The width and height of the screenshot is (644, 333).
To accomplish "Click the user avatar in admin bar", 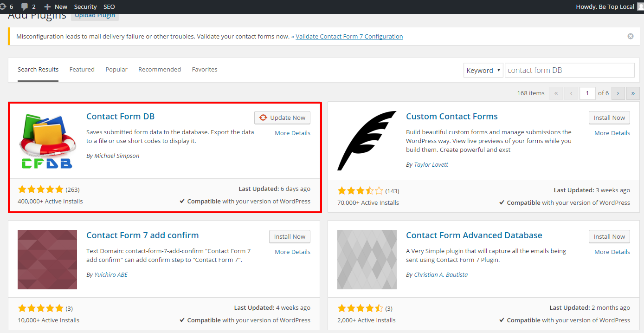I will pos(640,7).
